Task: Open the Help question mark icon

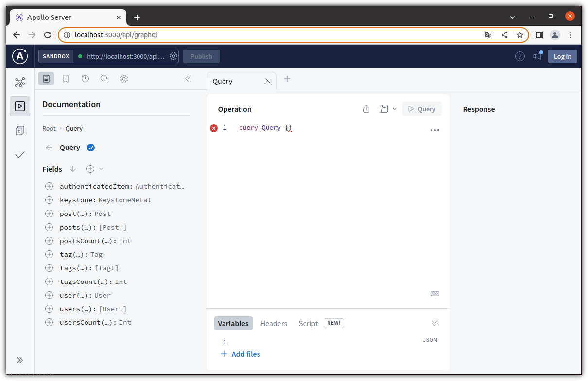Action: tap(520, 56)
